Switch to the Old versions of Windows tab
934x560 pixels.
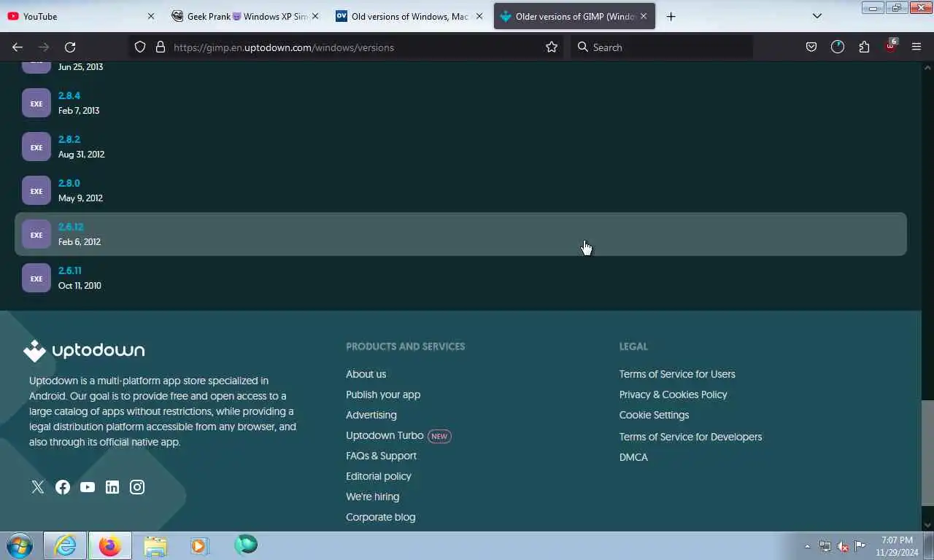[x=410, y=16]
